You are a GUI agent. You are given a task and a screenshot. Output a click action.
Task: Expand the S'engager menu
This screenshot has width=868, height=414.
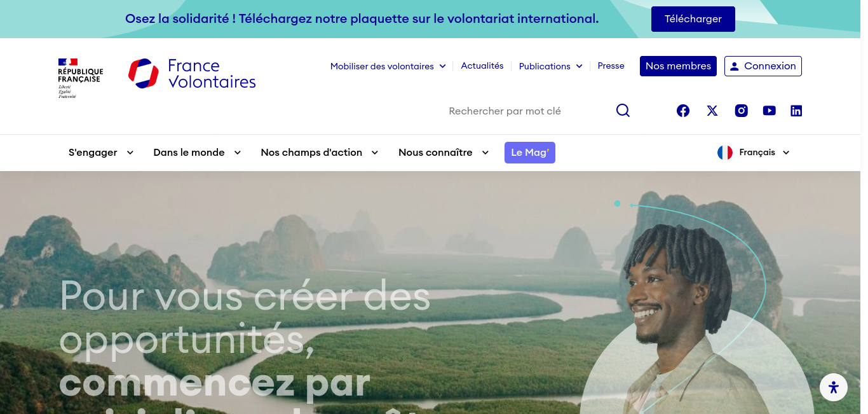point(101,153)
